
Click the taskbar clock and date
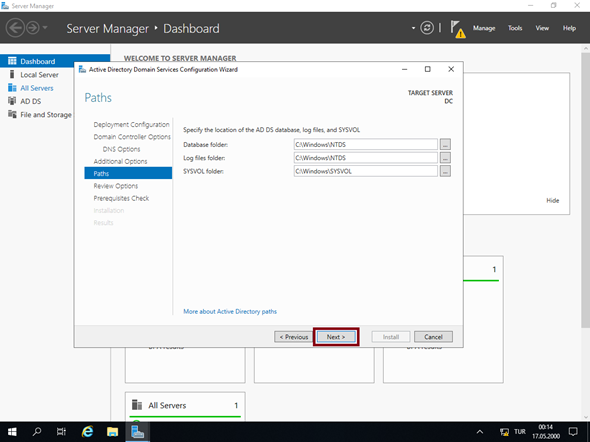[x=546, y=432]
